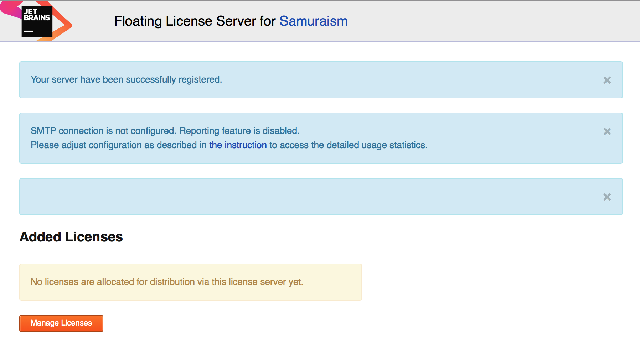This screenshot has height=364, width=640.
Task: Dismiss the empty blue alert box
Action: click(x=607, y=197)
